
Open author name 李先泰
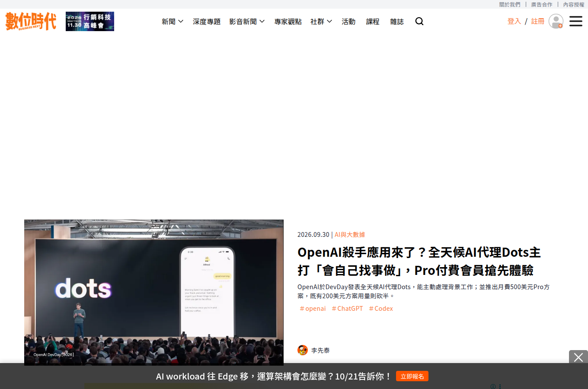[x=320, y=351]
